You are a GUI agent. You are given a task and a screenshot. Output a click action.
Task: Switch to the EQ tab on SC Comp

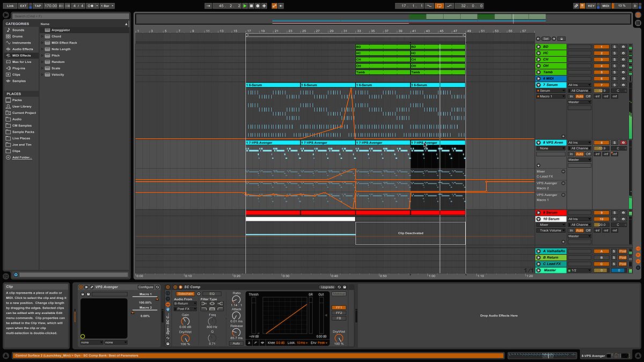[x=212, y=293]
